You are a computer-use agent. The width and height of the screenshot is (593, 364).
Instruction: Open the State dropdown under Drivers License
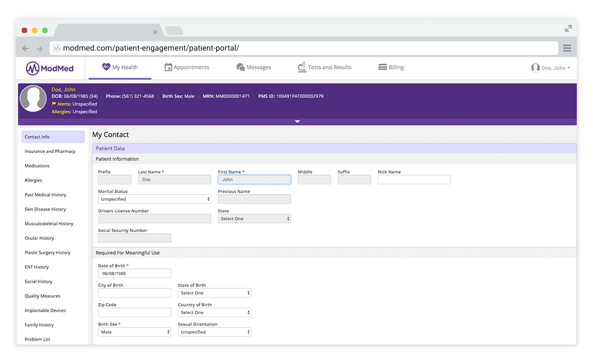[254, 219]
